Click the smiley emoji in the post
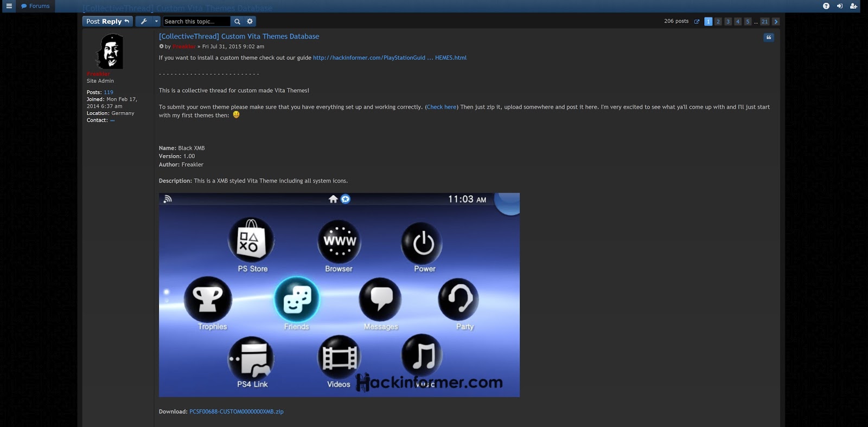The image size is (868, 427). [x=236, y=114]
